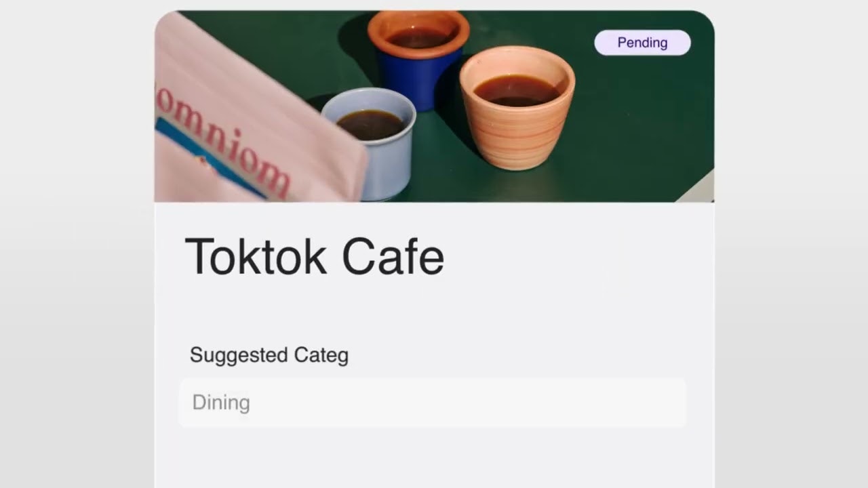Click the empty card area below Dining field
The width and height of the screenshot is (868, 488).
click(x=434, y=457)
